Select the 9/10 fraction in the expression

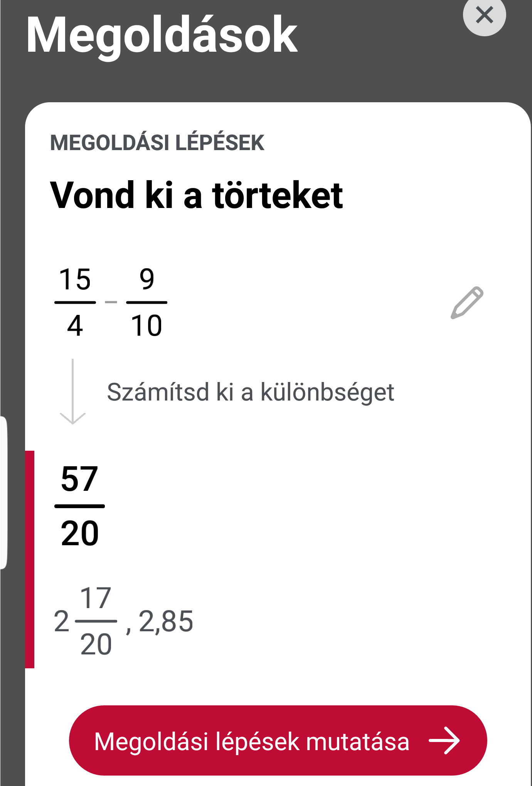pos(146,303)
